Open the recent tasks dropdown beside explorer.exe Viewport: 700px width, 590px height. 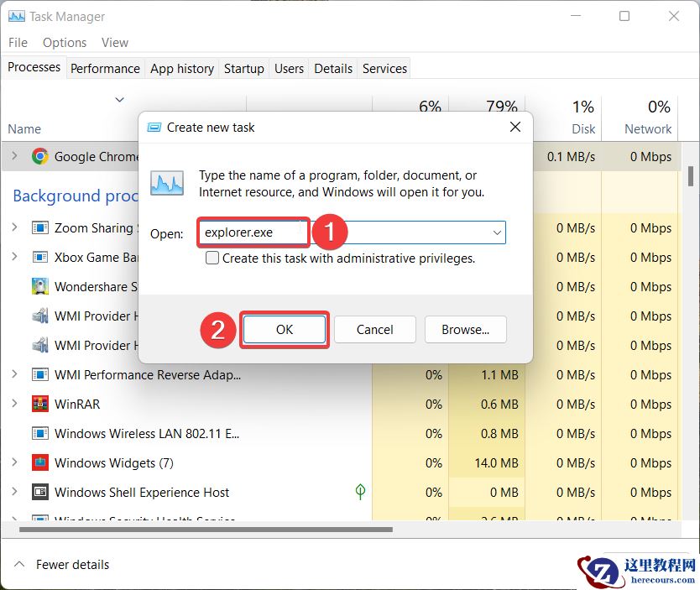[x=498, y=232]
